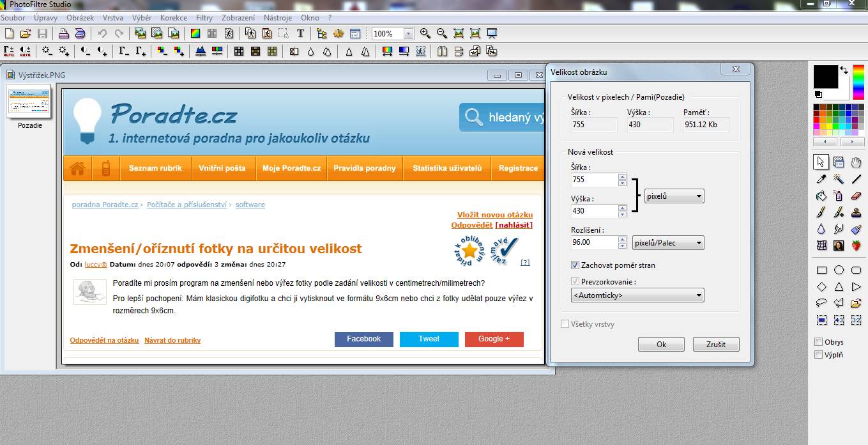868x445 pixels.
Task: Open the Filtry menu
Action: tap(204, 18)
